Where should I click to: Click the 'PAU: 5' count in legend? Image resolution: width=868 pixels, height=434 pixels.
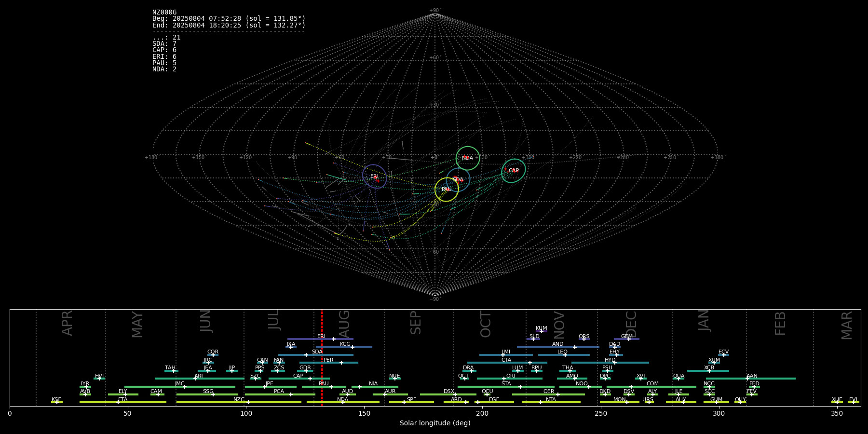[x=164, y=63]
